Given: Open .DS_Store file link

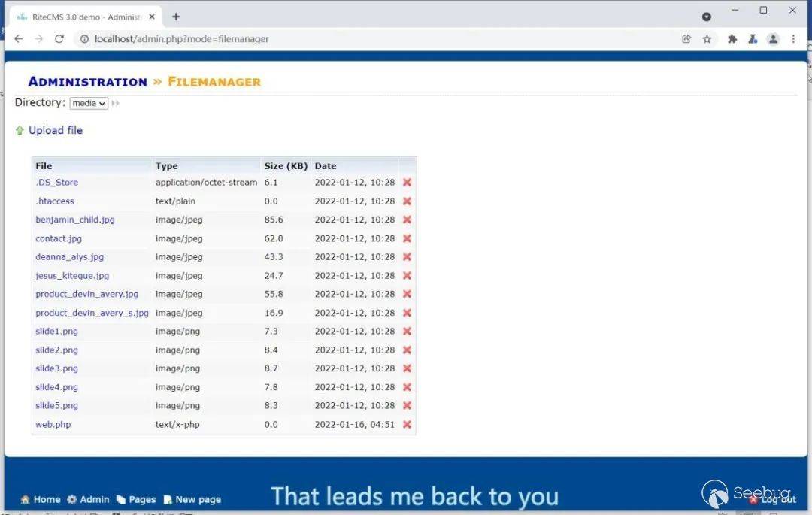Looking at the screenshot, I should tap(57, 182).
